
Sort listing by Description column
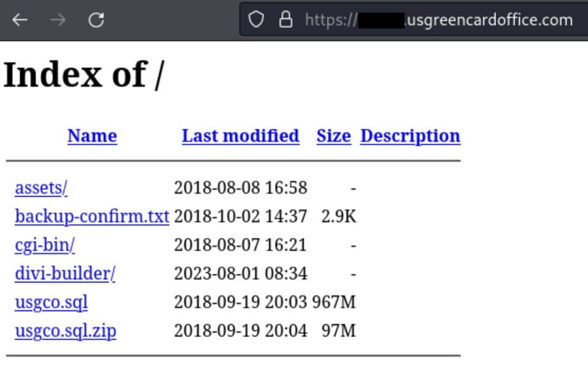[x=410, y=136]
